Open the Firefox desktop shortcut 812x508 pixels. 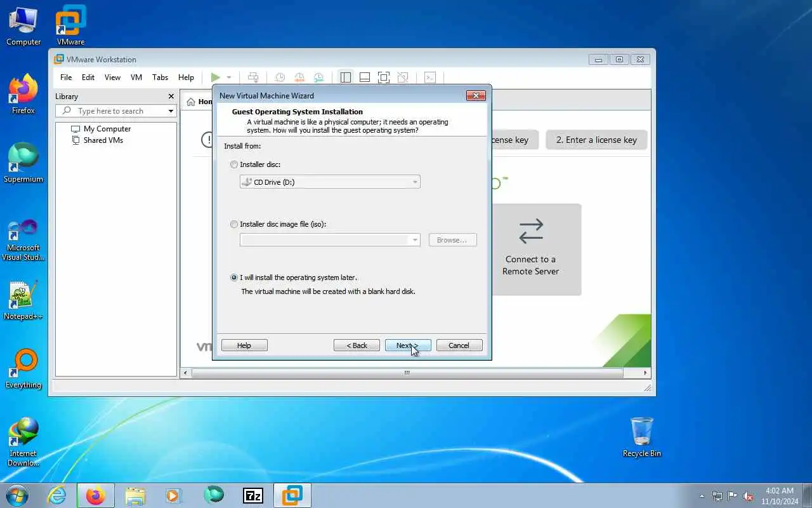[x=23, y=95]
